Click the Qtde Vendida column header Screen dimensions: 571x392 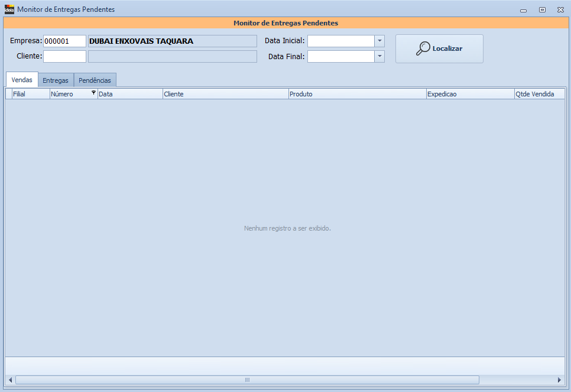coord(539,94)
